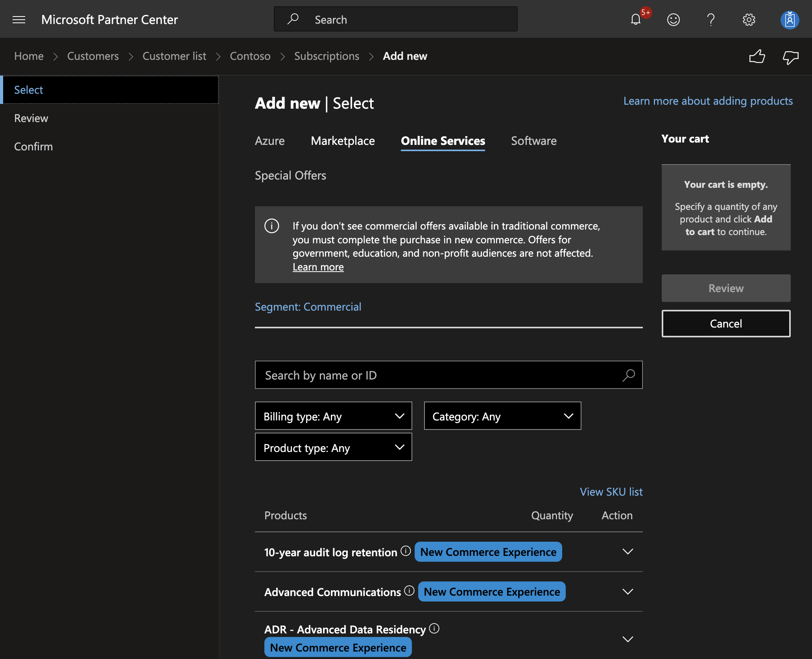The width and height of the screenshot is (812, 659).
Task: Select the Online Services tab
Action: pyautogui.click(x=443, y=141)
